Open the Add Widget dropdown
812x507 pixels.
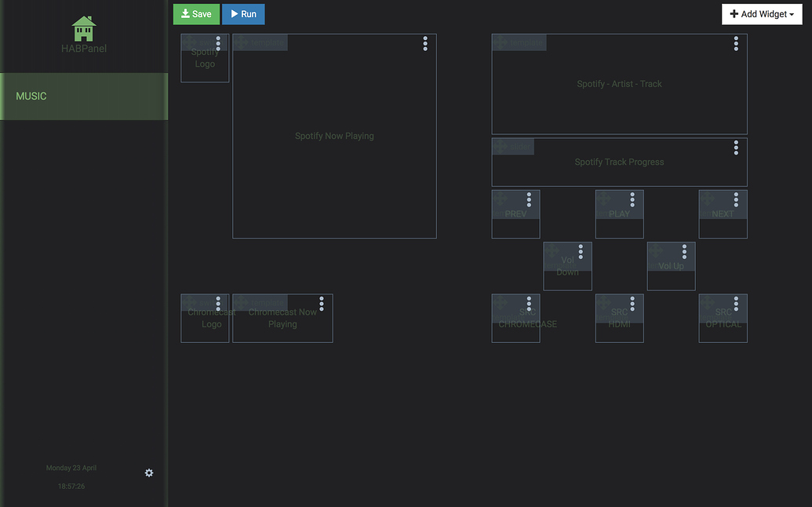click(761, 13)
